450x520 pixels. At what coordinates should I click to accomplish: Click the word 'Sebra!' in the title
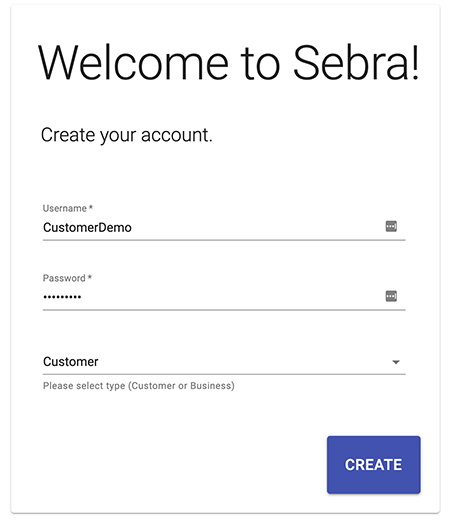tap(356, 63)
